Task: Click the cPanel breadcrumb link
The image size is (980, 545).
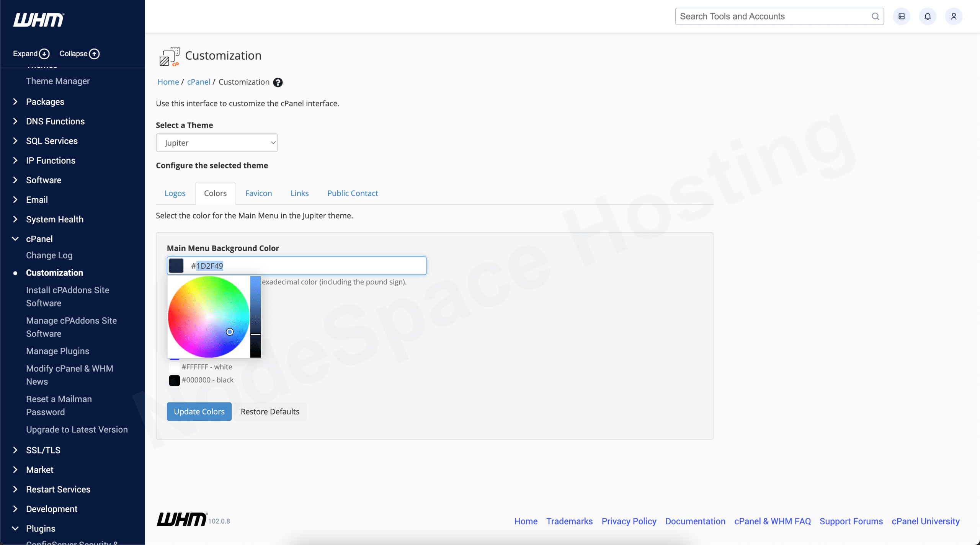Action: point(199,82)
